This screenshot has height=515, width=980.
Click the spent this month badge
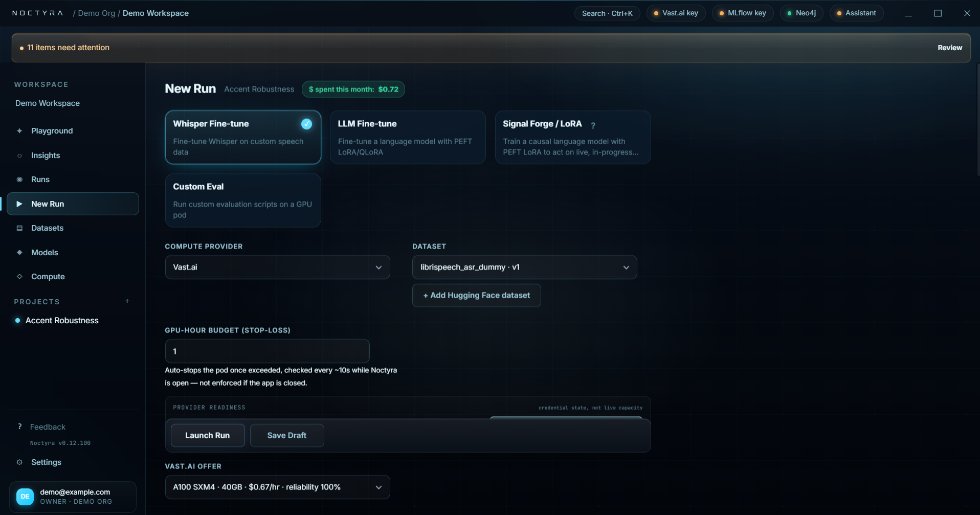tap(353, 89)
